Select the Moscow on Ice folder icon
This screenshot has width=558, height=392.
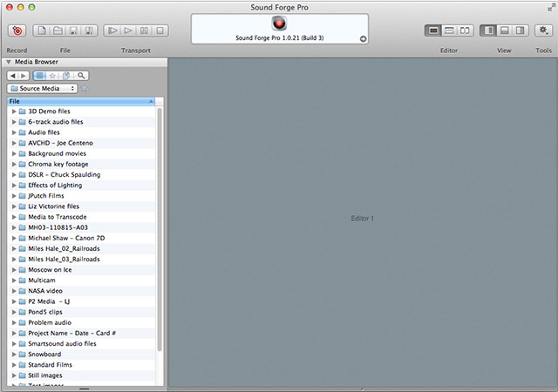(23, 270)
